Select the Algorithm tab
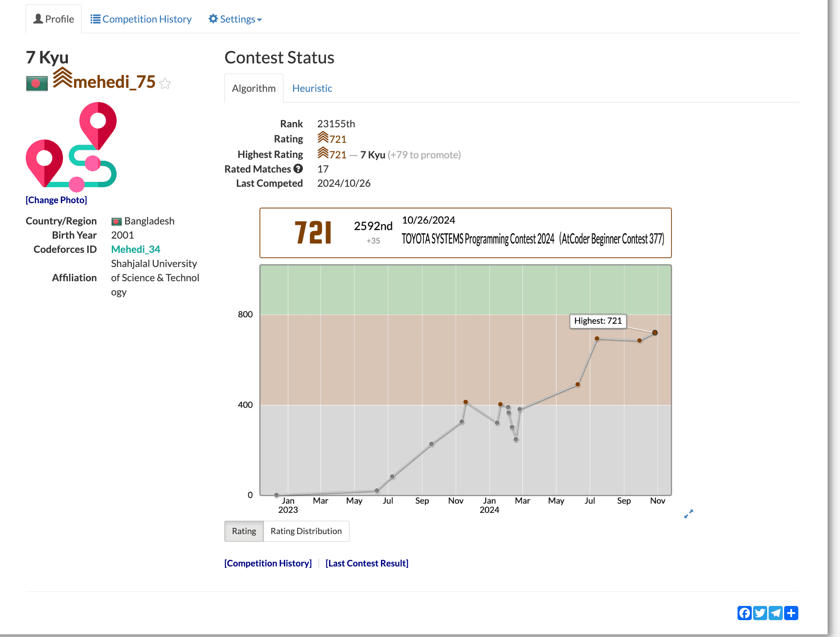 pyautogui.click(x=254, y=88)
